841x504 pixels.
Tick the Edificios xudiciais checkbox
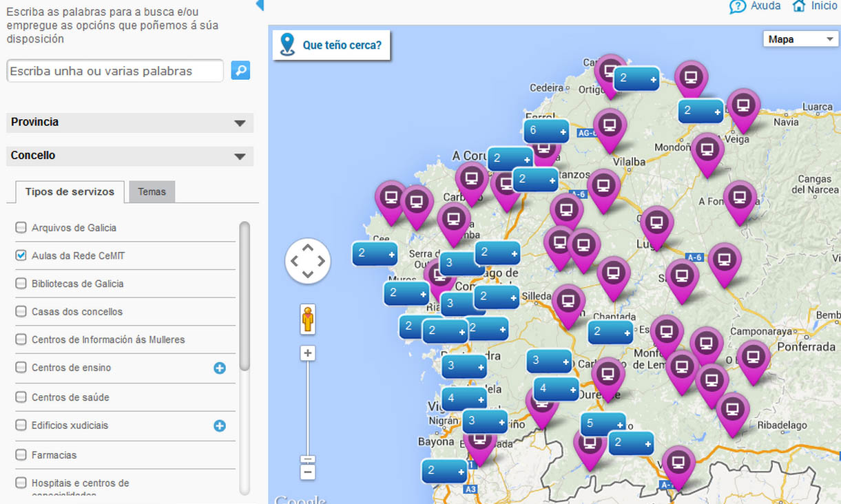click(x=21, y=426)
